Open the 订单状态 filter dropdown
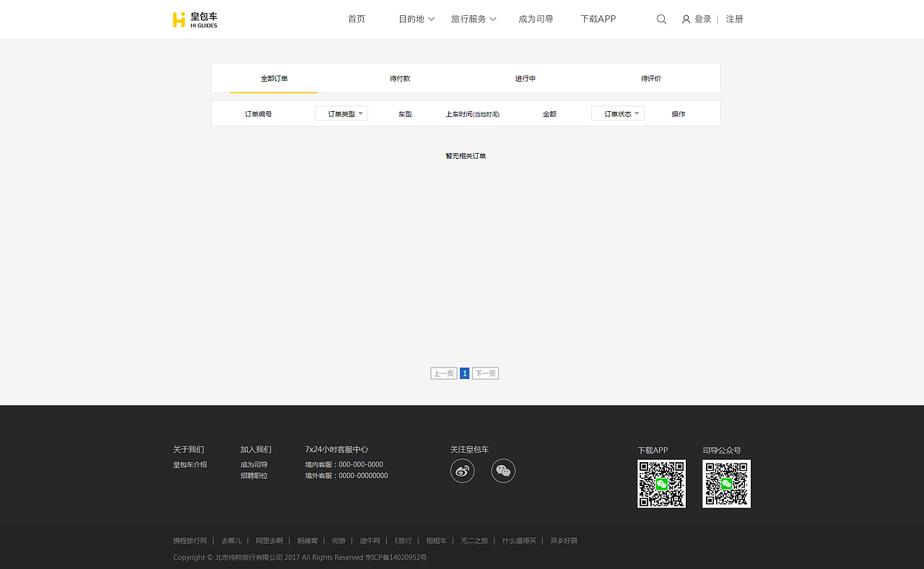Viewport: 924px width, 569px height. 617,113
